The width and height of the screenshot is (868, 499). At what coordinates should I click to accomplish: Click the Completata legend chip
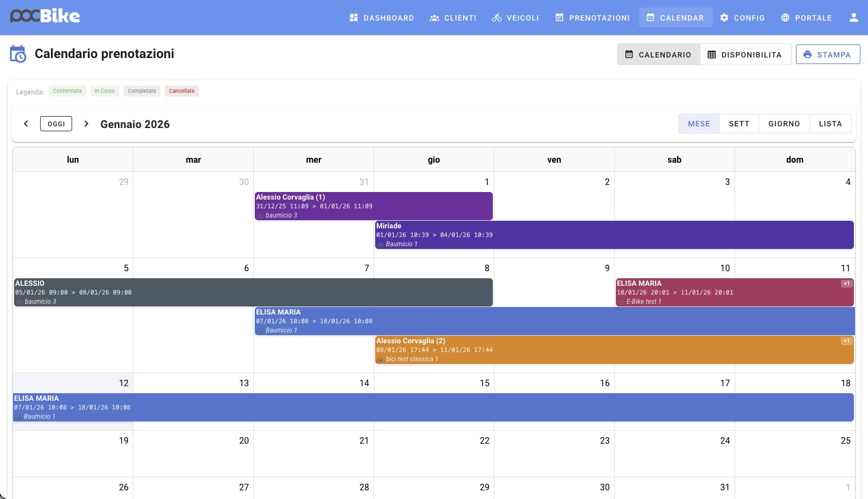142,91
